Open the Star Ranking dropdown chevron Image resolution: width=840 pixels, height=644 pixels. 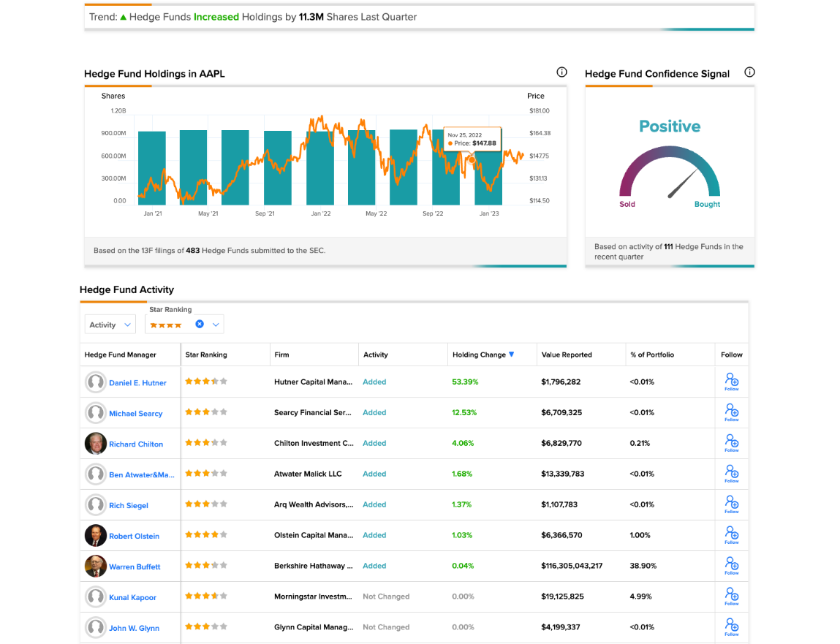point(216,325)
